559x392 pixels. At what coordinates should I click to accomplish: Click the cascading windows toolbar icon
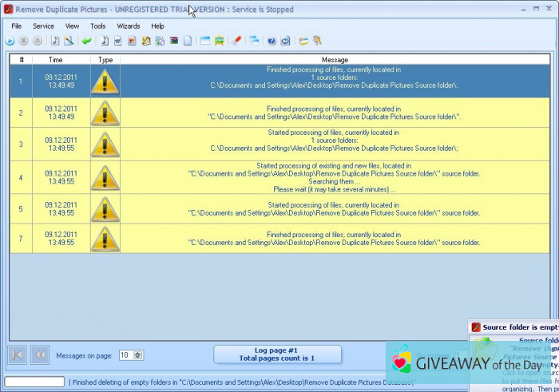(x=254, y=41)
